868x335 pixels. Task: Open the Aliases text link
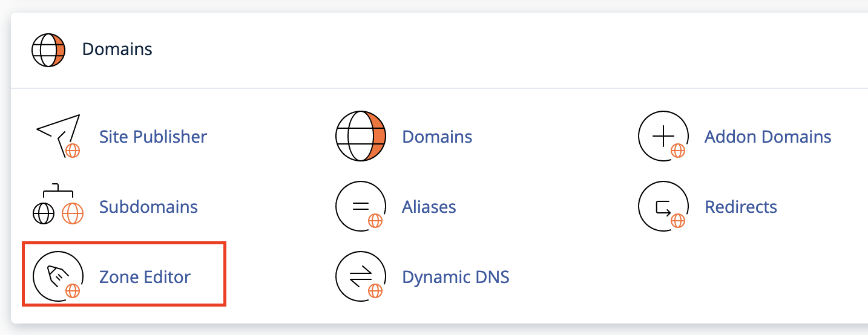pyautogui.click(x=429, y=207)
